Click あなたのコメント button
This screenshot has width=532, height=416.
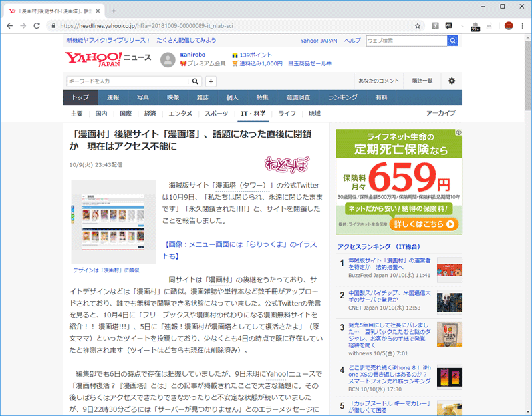[378, 81]
